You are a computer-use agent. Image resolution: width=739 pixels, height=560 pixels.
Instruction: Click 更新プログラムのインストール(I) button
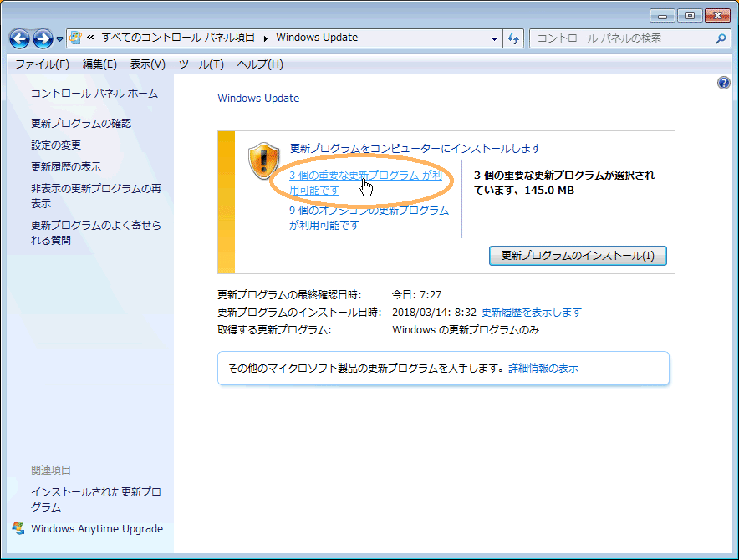pyautogui.click(x=578, y=256)
